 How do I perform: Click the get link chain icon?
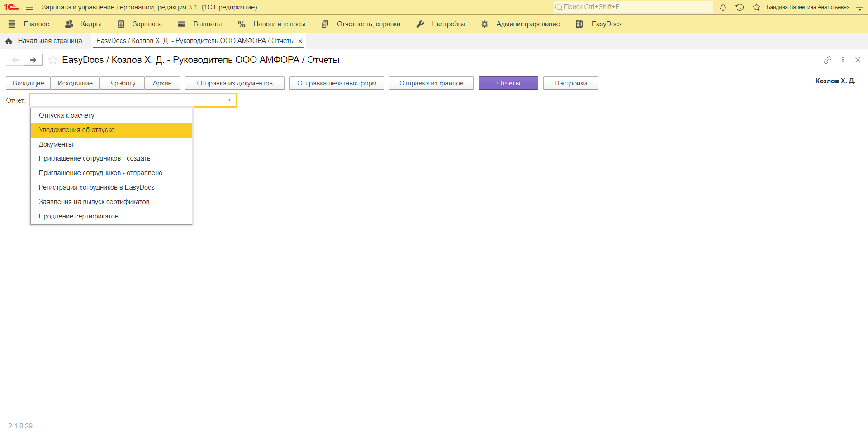click(827, 60)
